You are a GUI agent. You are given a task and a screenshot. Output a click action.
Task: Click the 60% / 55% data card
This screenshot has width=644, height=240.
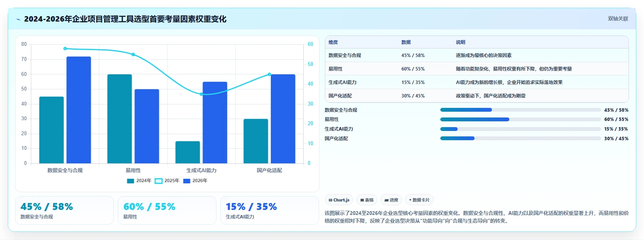click(x=167, y=210)
